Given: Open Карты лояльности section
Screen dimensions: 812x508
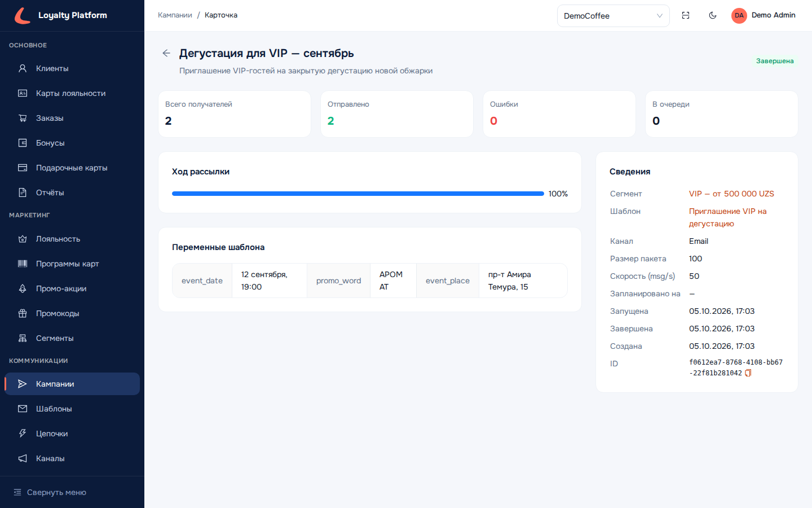Looking at the screenshot, I should (x=72, y=93).
